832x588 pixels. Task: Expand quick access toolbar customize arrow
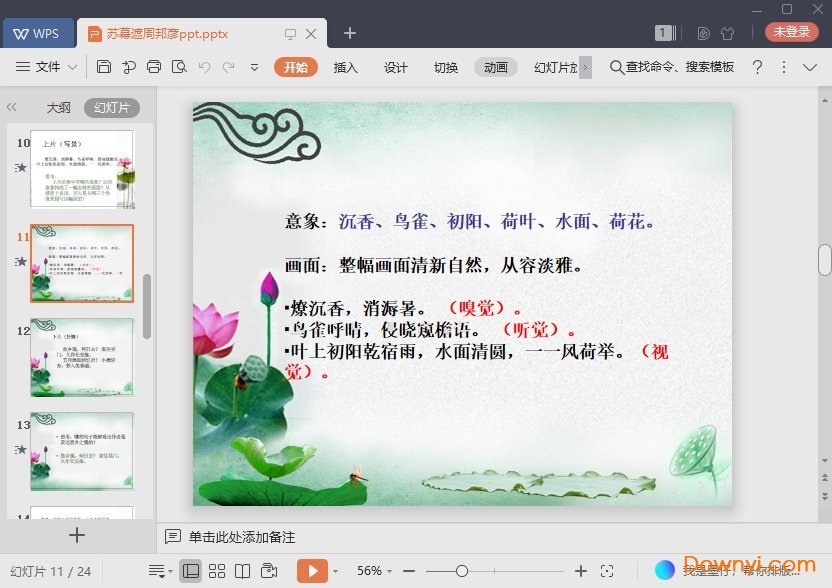(254, 67)
